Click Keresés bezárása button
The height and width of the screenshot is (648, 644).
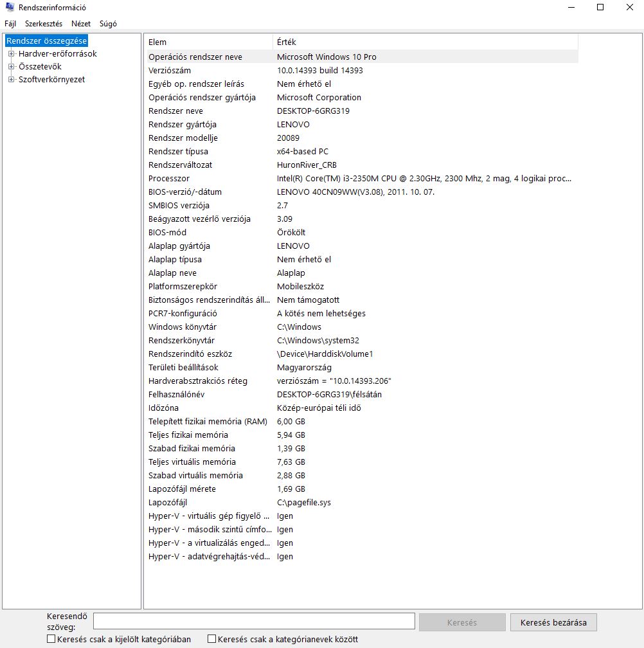553,622
